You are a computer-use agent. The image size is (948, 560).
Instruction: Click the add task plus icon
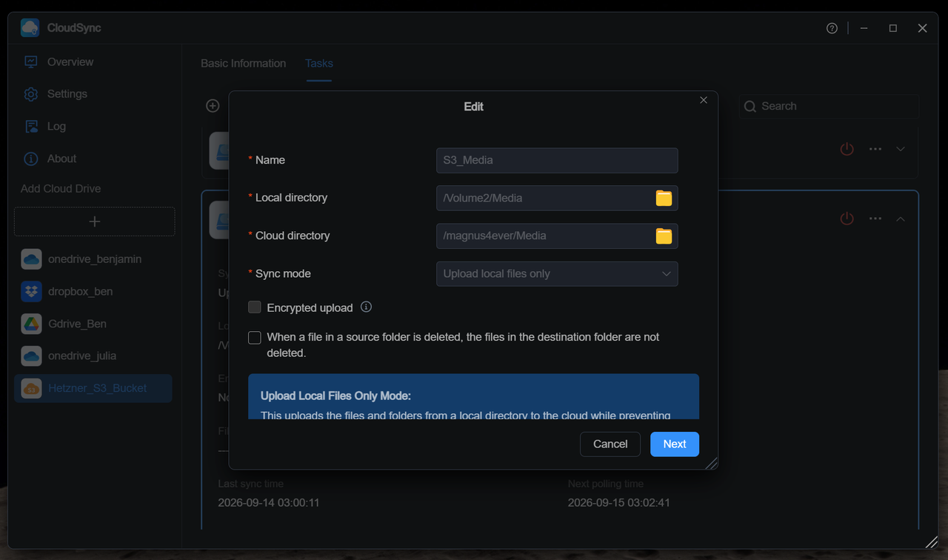pos(213,106)
